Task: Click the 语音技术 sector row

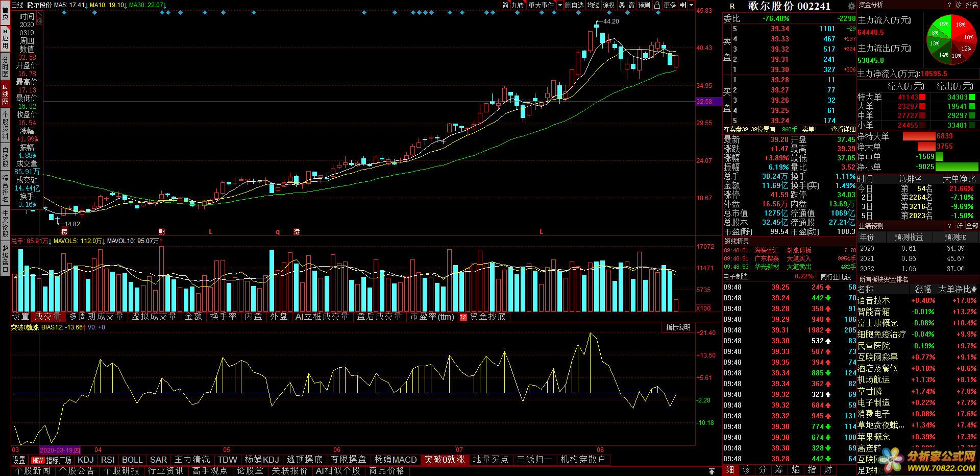Action: pos(918,301)
